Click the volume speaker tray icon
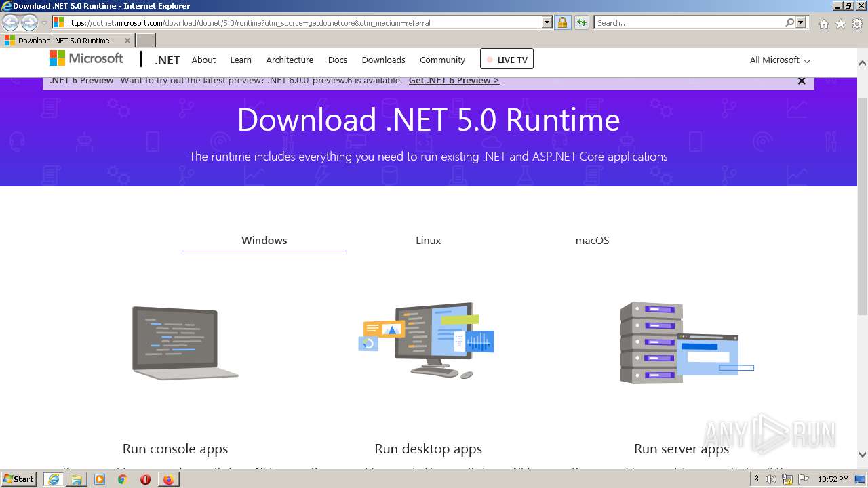The height and width of the screenshot is (488, 868). pyautogui.click(x=771, y=479)
